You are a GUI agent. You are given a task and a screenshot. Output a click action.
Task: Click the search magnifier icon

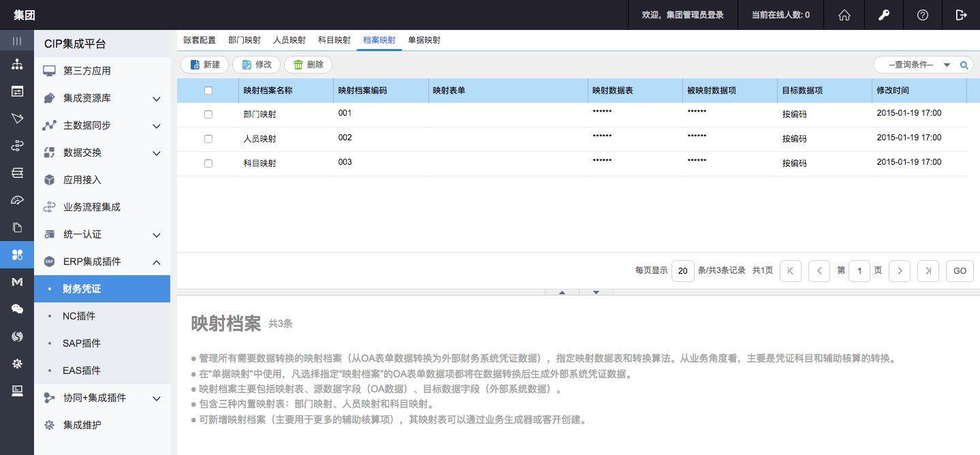point(964,65)
